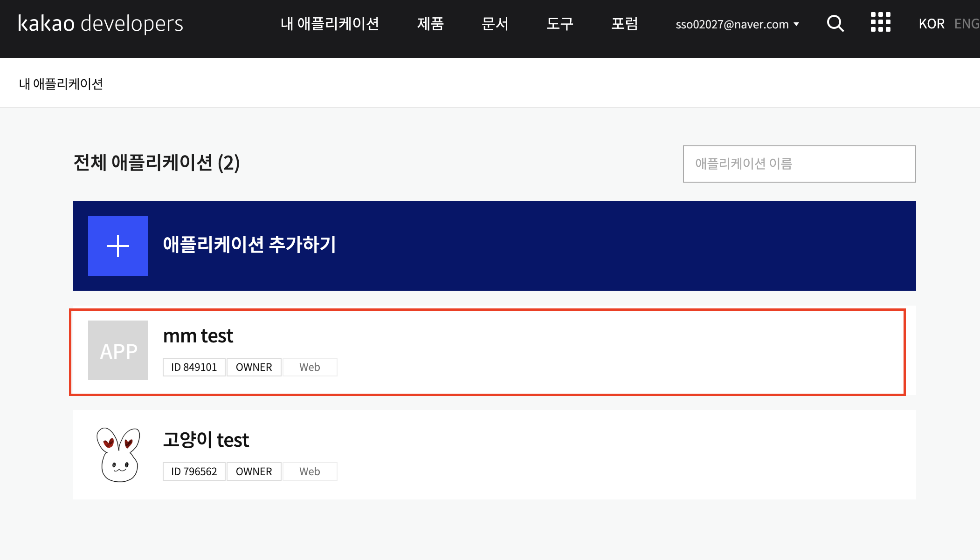This screenshot has width=980, height=560.
Task: Click 애플리케이션 추가하기 banner button
Action: (494, 246)
